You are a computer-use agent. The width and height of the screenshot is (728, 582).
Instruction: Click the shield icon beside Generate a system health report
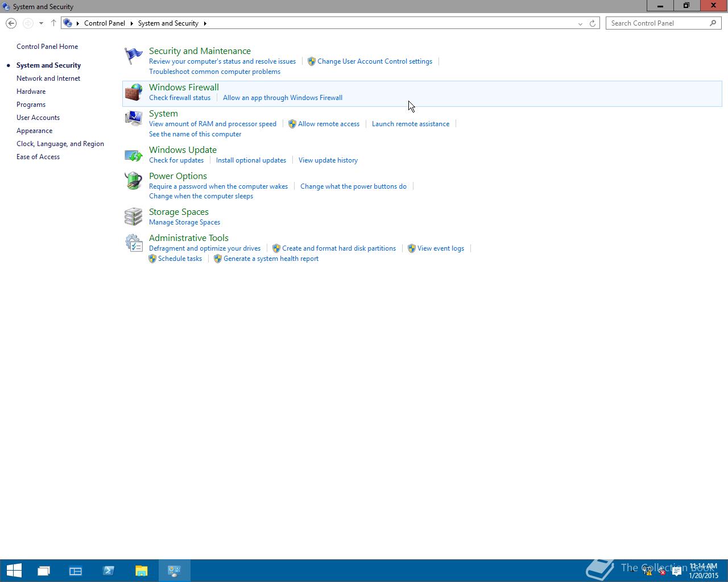pos(218,259)
